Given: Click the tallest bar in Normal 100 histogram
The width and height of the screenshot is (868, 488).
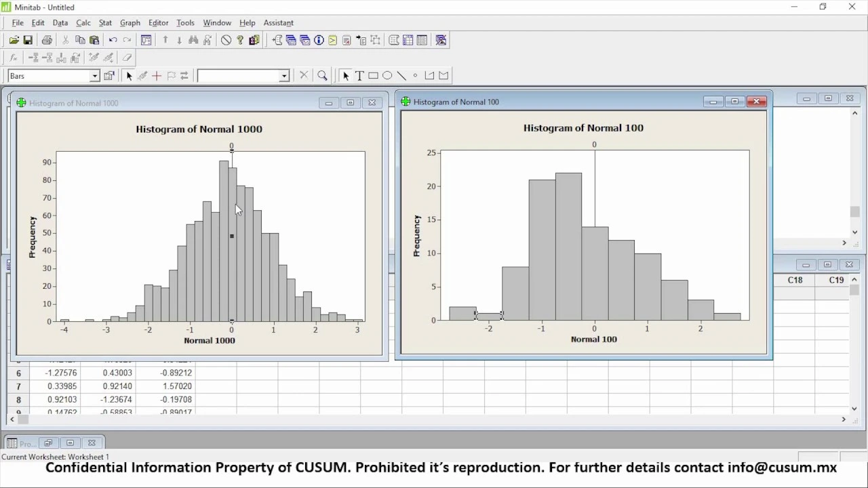Looking at the screenshot, I should (568, 247).
